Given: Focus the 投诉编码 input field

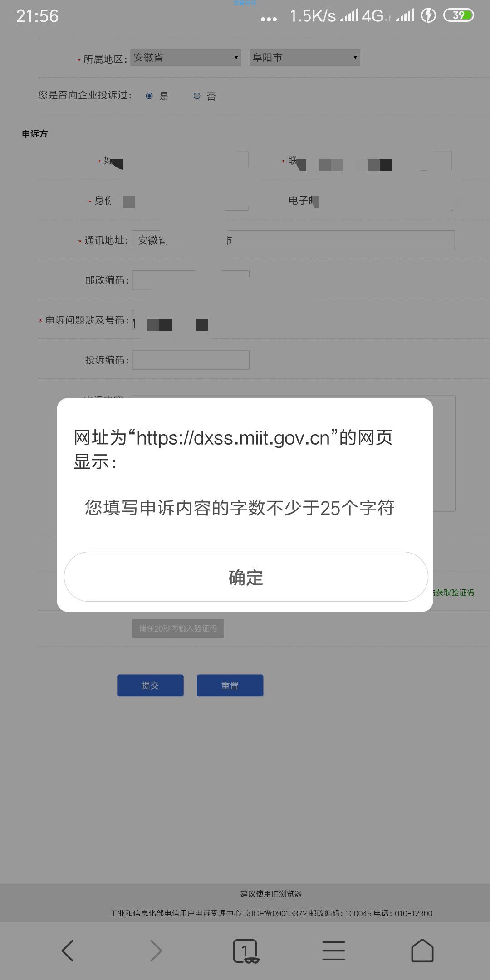Looking at the screenshot, I should click(191, 360).
